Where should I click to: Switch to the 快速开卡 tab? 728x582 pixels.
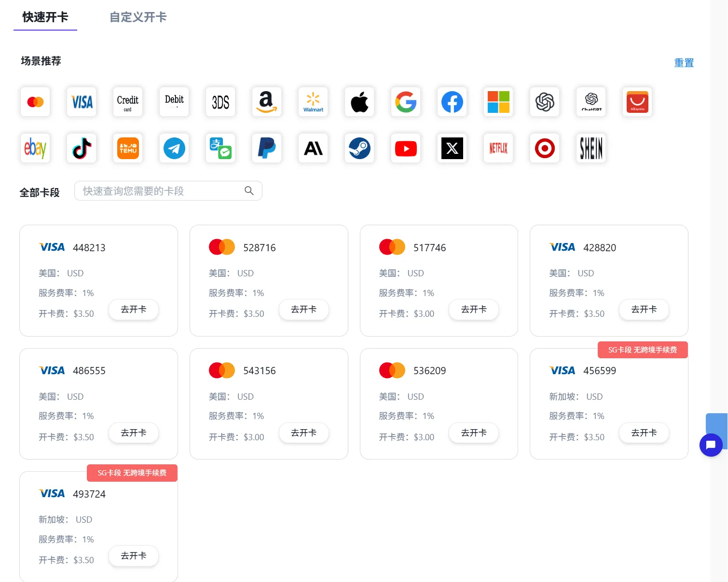click(45, 17)
